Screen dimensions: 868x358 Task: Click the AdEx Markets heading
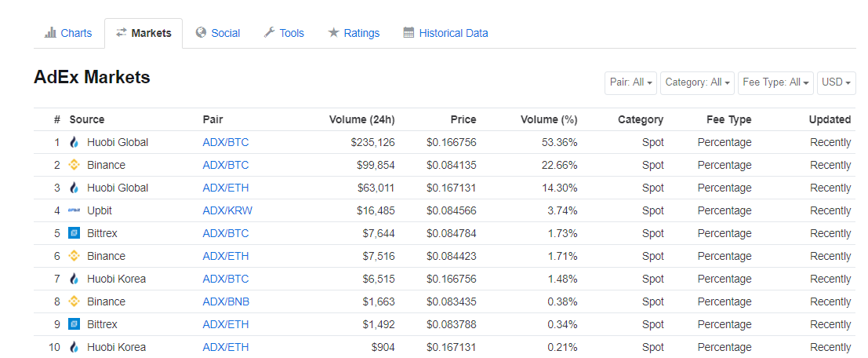[92, 77]
